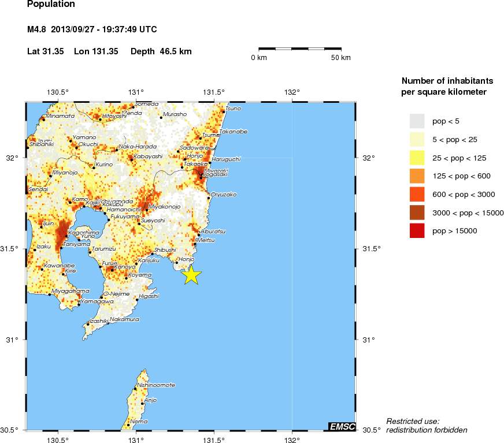The width and height of the screenshot is (504, 443).
Task: Click the EMSC logo on the map
Action: click(343, 426)
